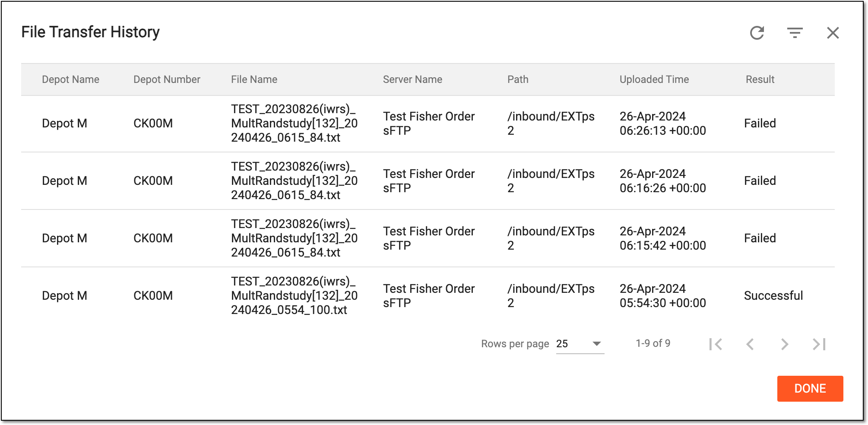Go to previous page of results
The image size is (868, 425).
[x=750, y=344]
